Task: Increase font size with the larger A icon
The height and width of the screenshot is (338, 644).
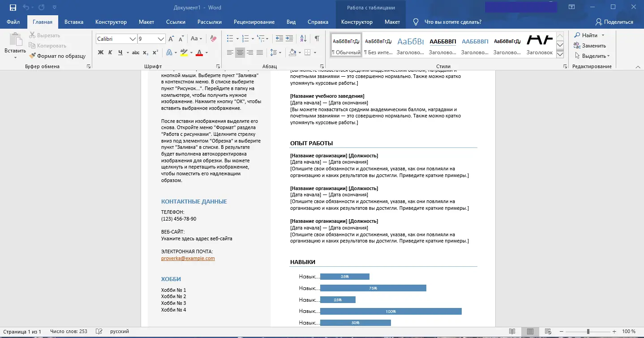Action: click(x=171, y=39)
